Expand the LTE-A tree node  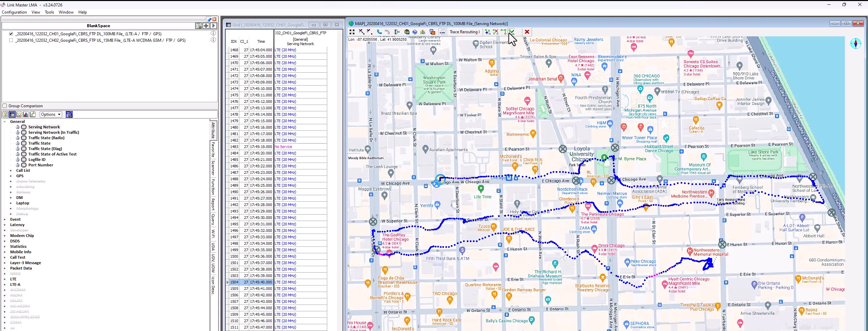coord(5,284)
